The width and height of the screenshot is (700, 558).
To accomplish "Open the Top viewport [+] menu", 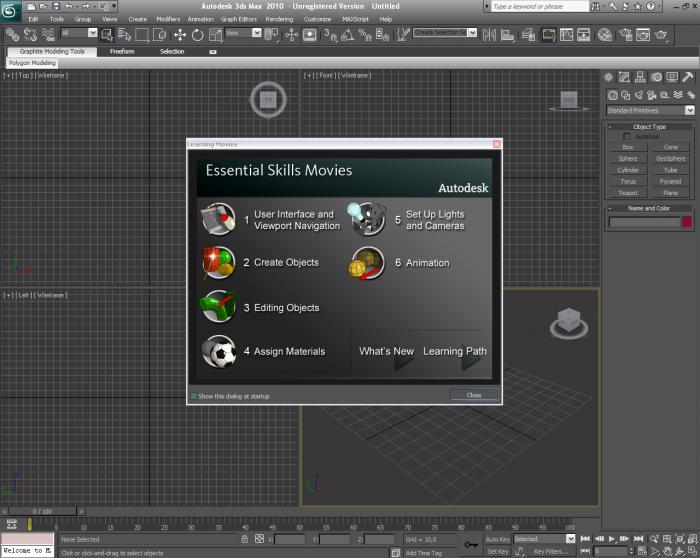I will [8, 75].
